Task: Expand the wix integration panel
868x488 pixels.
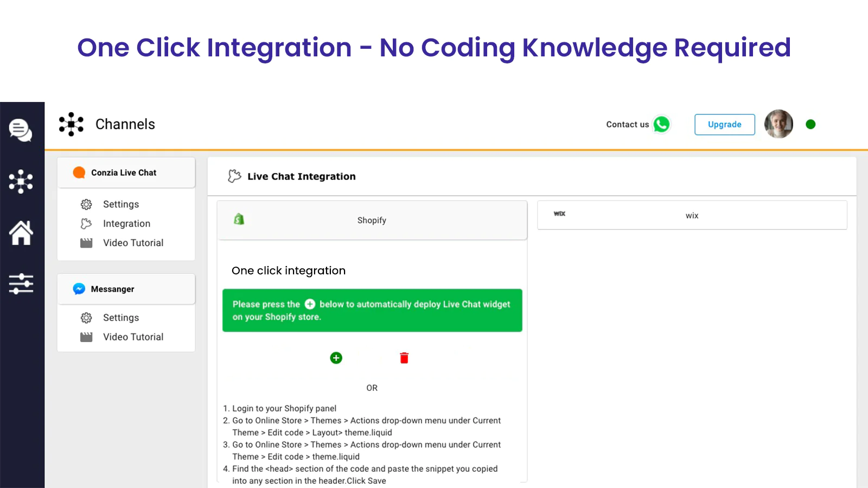Action: (x=692, y=215)
